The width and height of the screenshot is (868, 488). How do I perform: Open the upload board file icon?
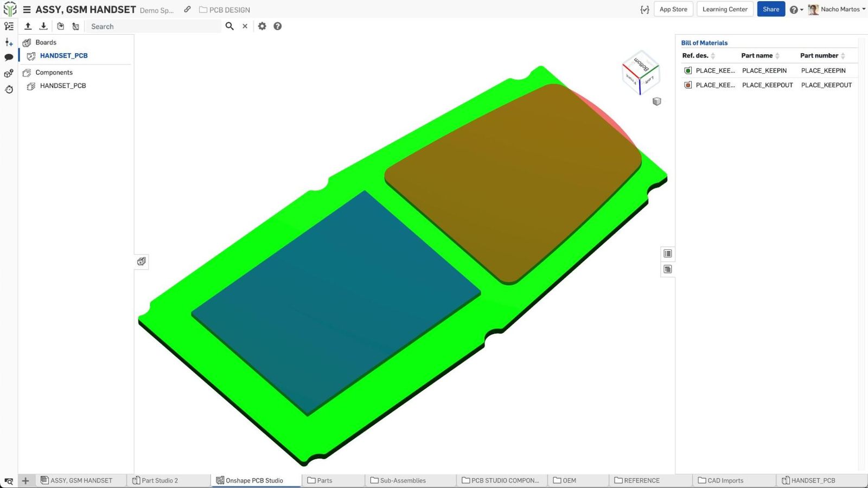28,26
